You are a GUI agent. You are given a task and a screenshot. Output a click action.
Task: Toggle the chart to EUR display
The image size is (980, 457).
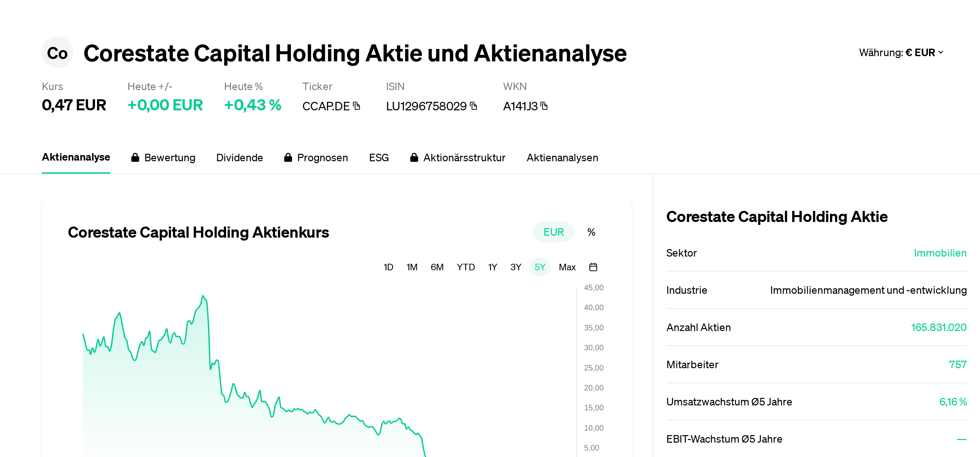tap(553, 231)
